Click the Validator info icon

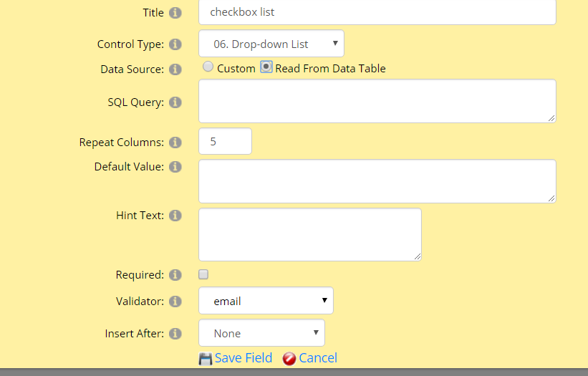click(x=175, y=302)
